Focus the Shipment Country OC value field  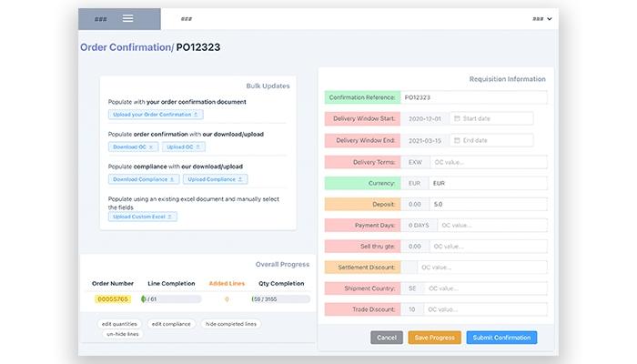[486, 288]
